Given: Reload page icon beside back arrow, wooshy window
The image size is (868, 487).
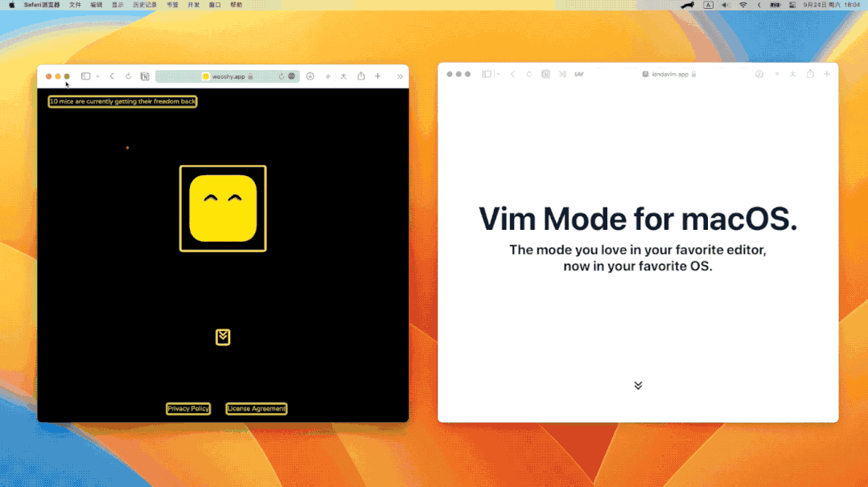Looking at the screenshot, I should 129,76.
